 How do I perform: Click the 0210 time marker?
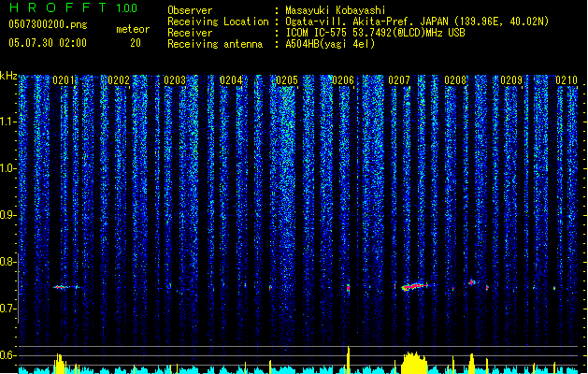566,80
